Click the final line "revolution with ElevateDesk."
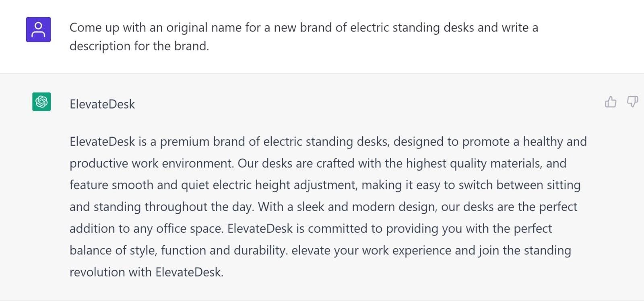644x301 pixels. 146,272
